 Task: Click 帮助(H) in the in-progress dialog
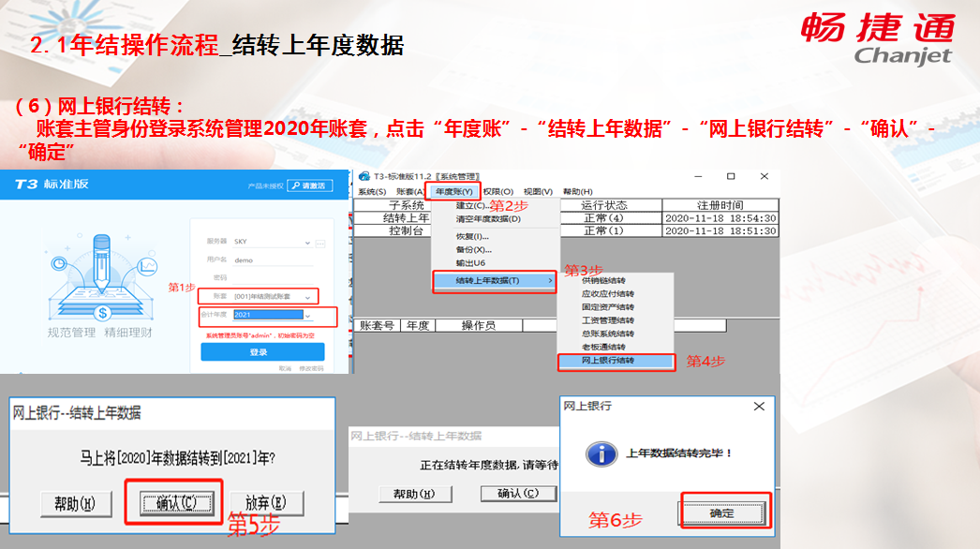point(414,494)
